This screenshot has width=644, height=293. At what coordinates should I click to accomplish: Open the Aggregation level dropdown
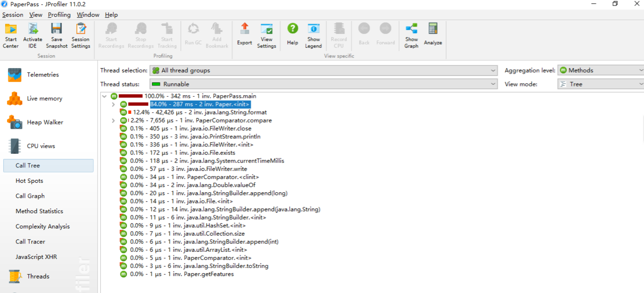click(601, 71)
